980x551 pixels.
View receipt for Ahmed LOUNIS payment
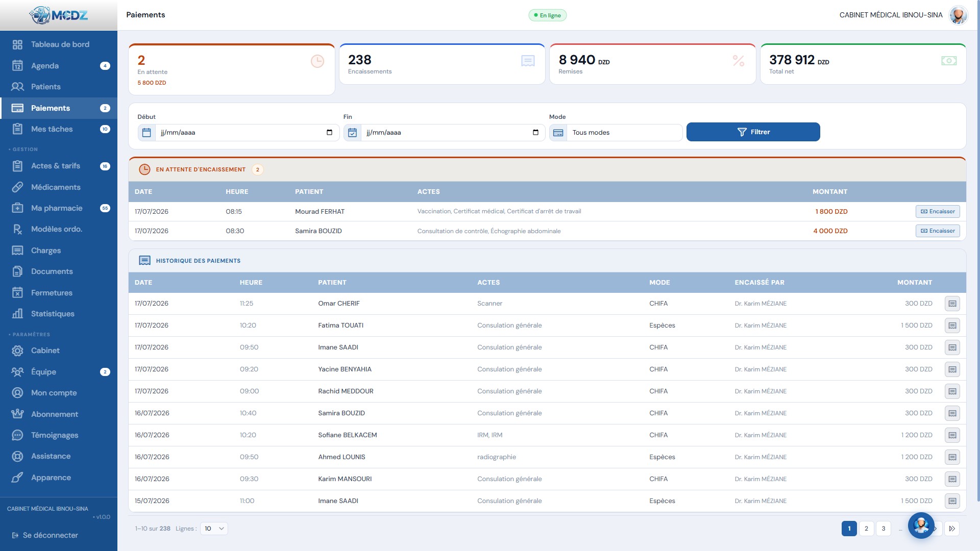point(952,457)
